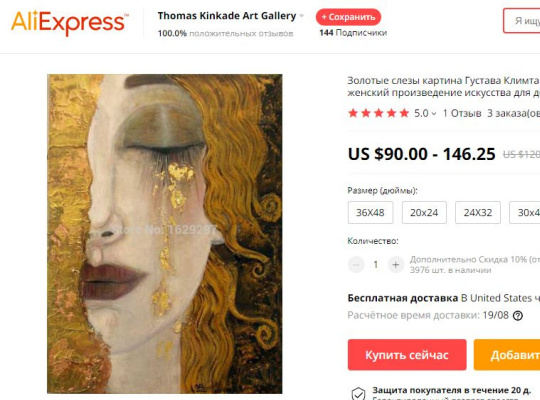Click the delivery time question mark icon
This screenshot has width=540, height=400.
[518, 316]
